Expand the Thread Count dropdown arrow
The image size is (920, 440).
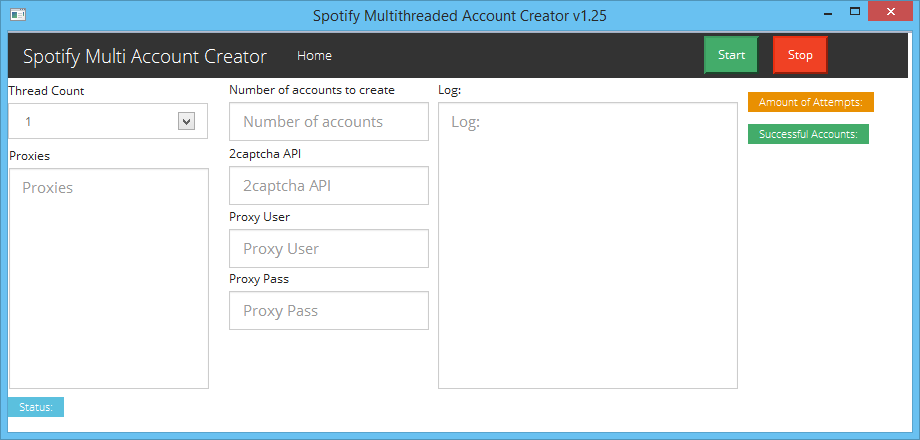pos(186,121)
